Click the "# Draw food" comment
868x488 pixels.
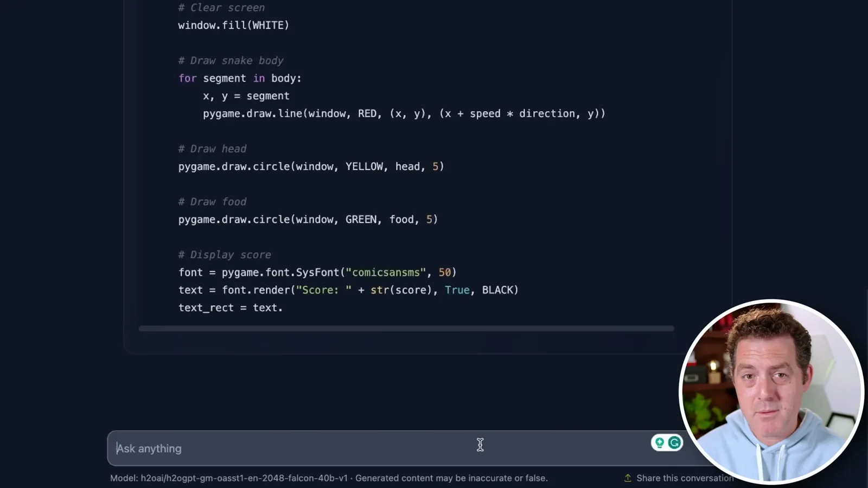(212, 202)
